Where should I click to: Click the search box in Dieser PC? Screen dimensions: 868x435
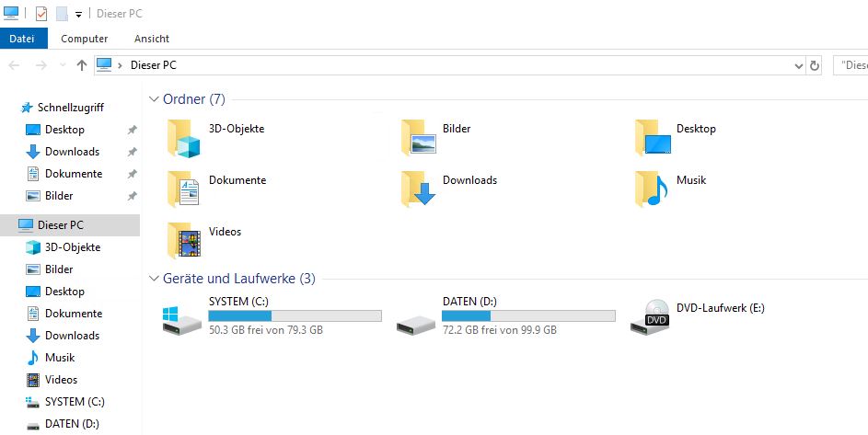click(851, 65)
